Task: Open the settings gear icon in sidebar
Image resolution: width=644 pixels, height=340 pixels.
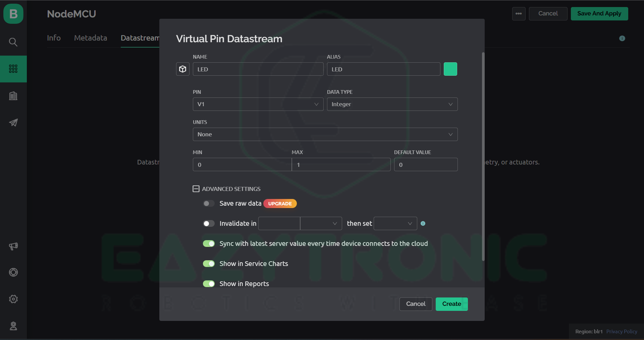Action: pos(13,299)
